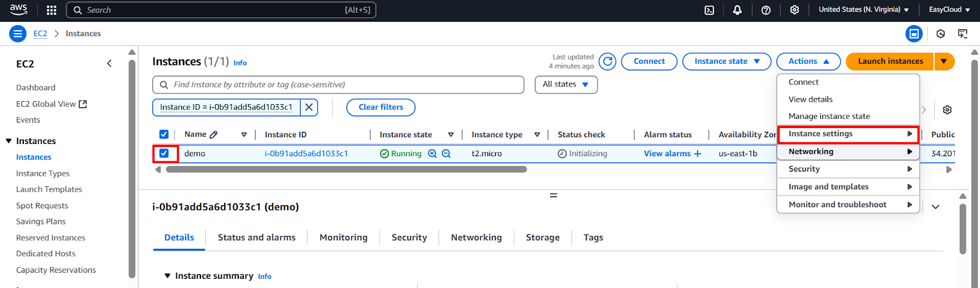980x288 pixels.
Task: Choose Manage instance state menu item
Action: (x=848, y=116)
